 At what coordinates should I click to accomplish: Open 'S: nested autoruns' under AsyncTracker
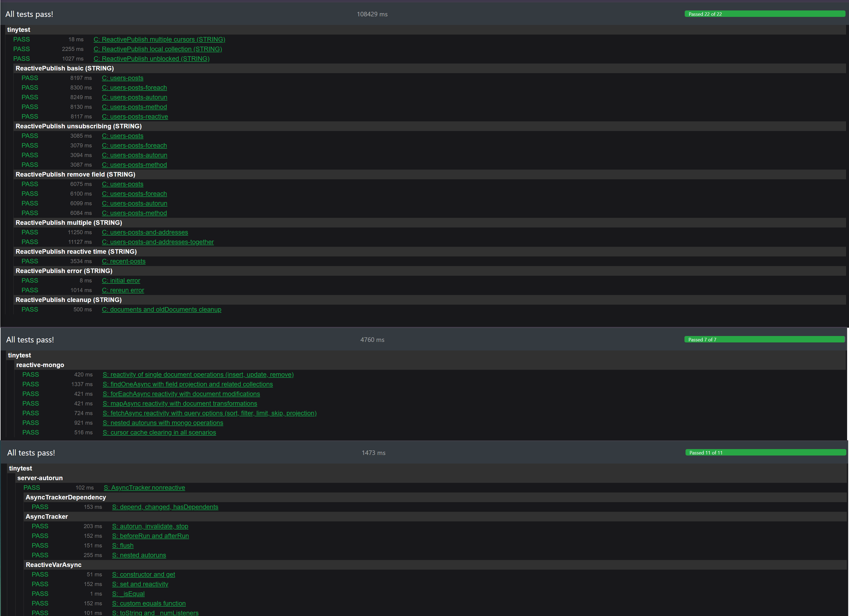tap(139, 555)
